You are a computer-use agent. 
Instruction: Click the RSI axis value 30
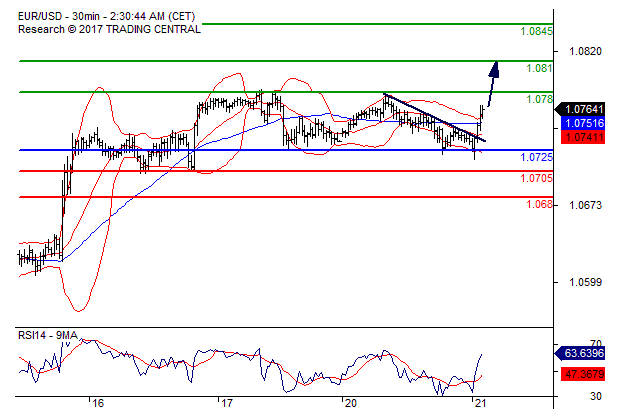pos(596,396)
